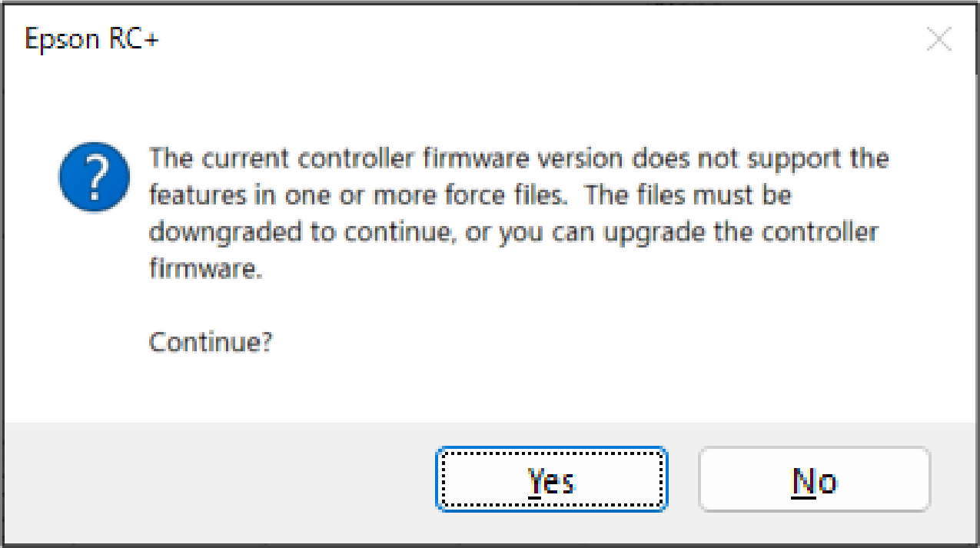Screen dimensions: 980x548
Task: Close the Epson RC+ dialog window
Action: (x=938, y=39)
